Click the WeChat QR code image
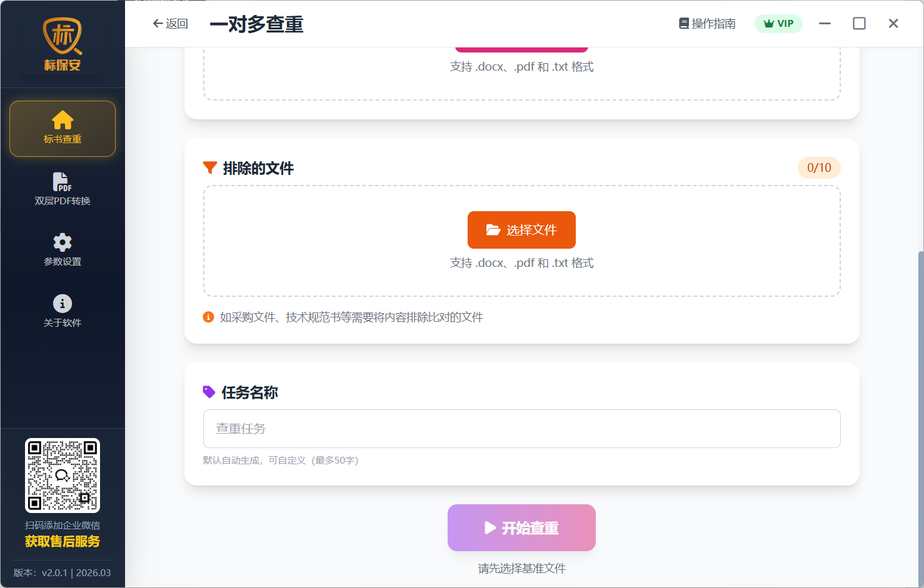 63,476
